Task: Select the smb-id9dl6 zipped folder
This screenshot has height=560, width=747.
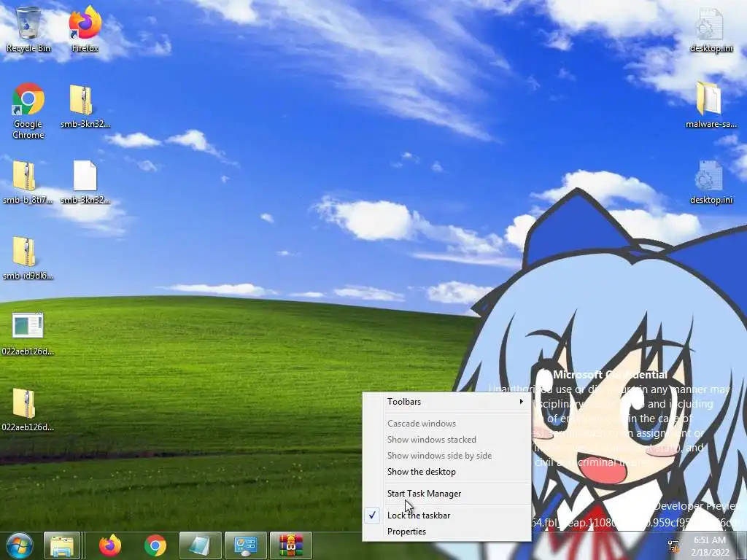Action: (28, 257)
